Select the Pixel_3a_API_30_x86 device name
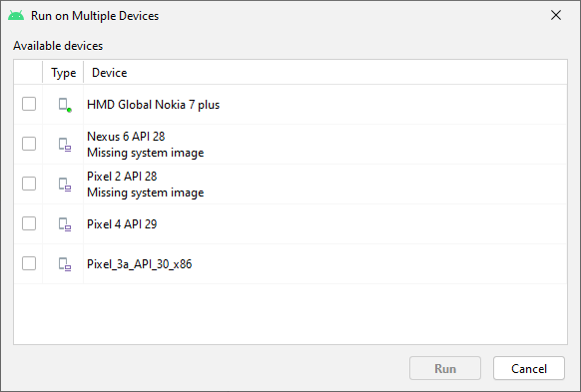Image resolution: width=581 pixels, height=392 pixels. [140, 264]
